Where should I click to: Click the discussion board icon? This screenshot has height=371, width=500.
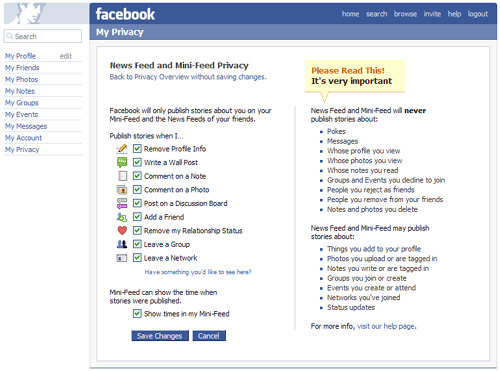pyautogui.click(x=122, y=203)
